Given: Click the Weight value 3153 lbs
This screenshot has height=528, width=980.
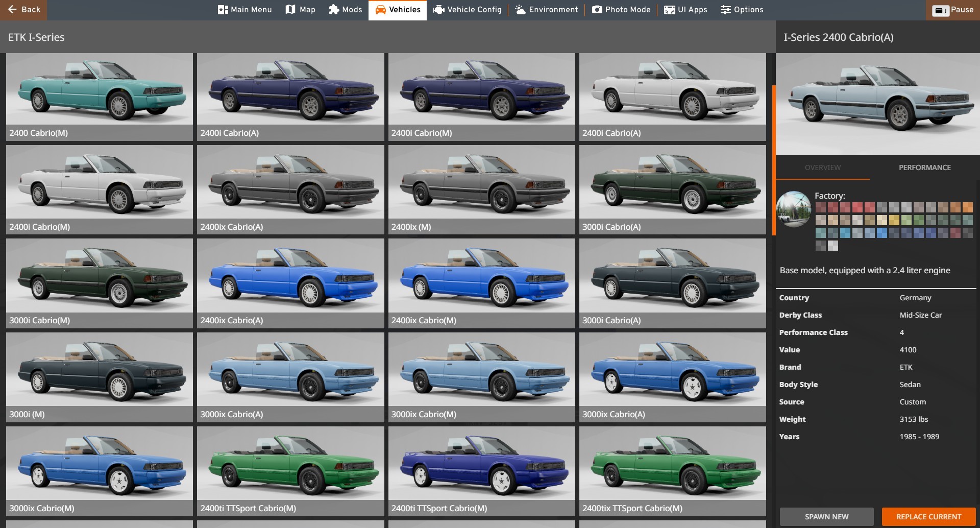Looking at the screenshot, I should (x=914, y=419).
